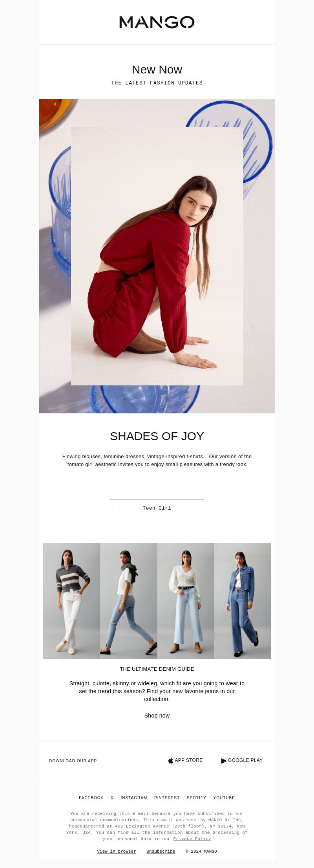314x868 pixels.
Task: Visit the FACEBOOK social link
Action: [91, 798]
